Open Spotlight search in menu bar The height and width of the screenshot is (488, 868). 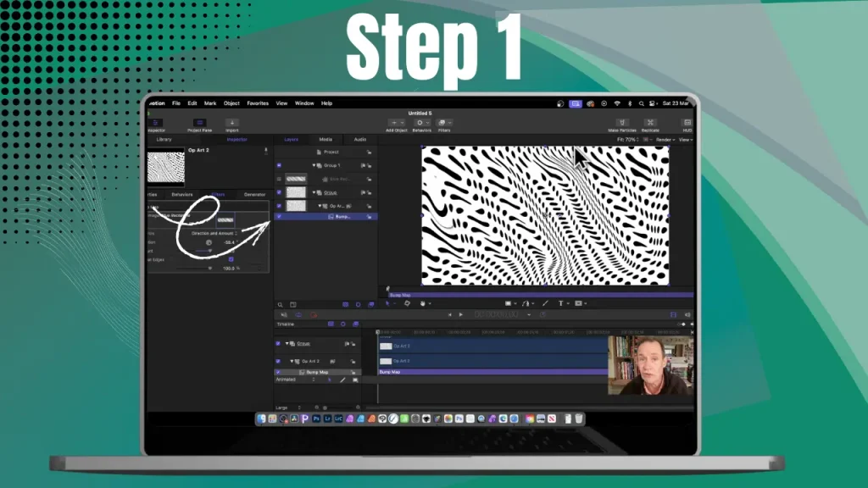[641, 103]
